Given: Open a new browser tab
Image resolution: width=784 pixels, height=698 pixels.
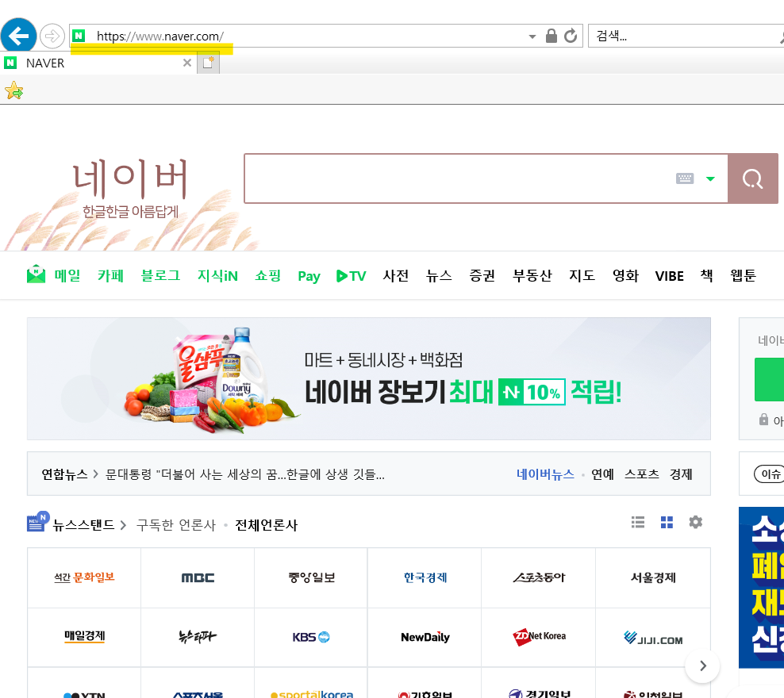Looking at the screenshot, I should coord(208,63).
